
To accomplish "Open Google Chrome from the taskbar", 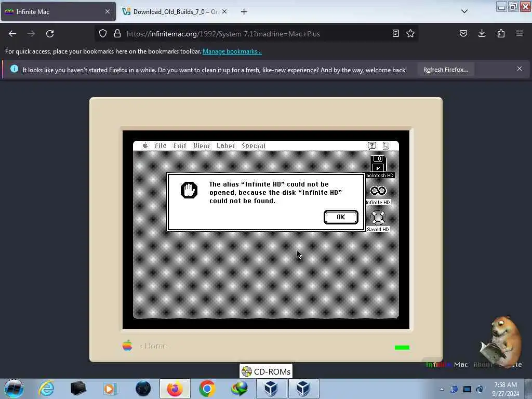I will 207,389.
